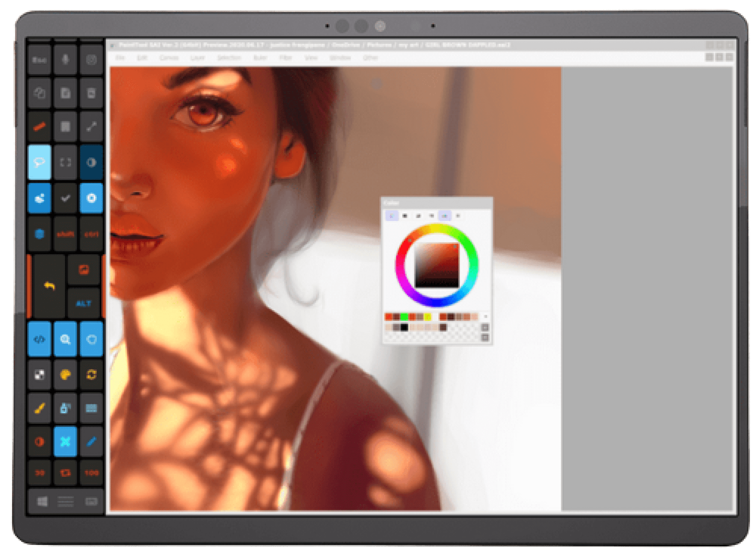The width and height of the screenshot is (756, 551).
Task: Open the on-screen keyboard icon
Action: click(91, 502)
